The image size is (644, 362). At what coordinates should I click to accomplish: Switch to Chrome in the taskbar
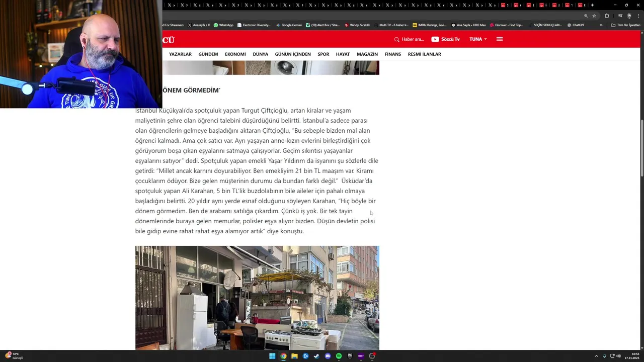click(283, 356)
